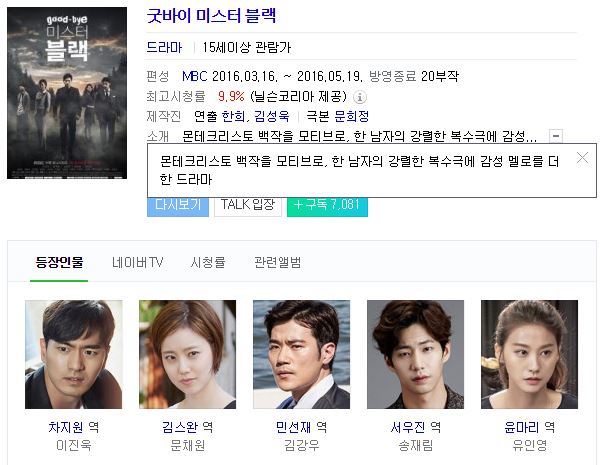Image resolution: width=609 pixels, height=465 pixels.
Task: Select the 등장인물 tab
Action: [59, 263]
